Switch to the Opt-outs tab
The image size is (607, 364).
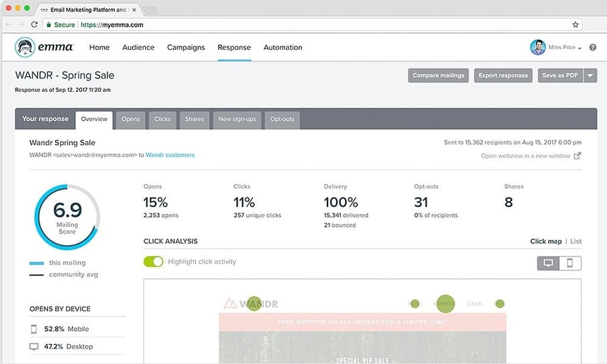pyautogui.click(x=282, y=120)
